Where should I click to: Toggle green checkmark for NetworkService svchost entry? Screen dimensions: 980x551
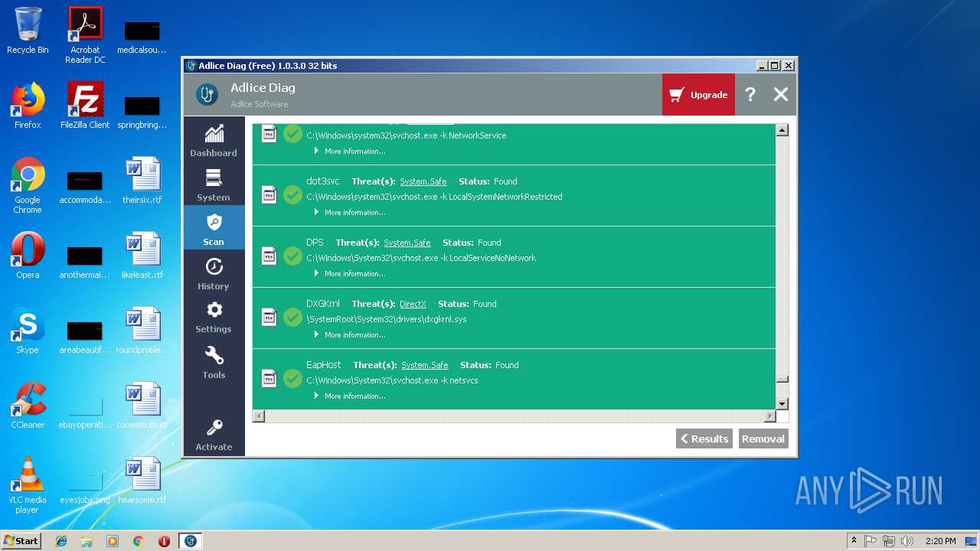point(292,134)
